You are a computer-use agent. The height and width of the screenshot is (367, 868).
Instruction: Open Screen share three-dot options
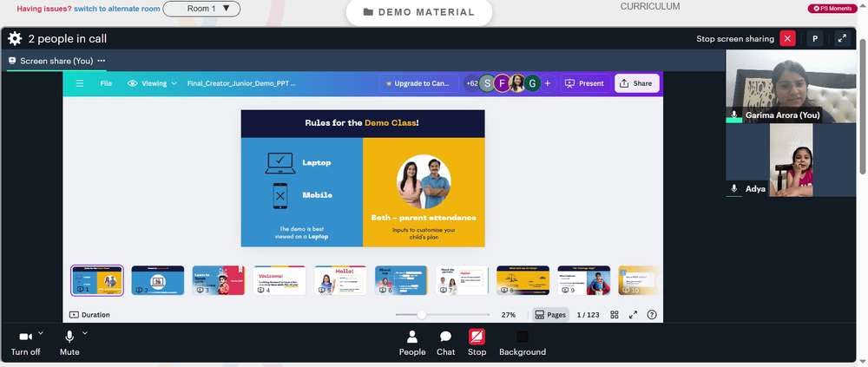[102, 61]
